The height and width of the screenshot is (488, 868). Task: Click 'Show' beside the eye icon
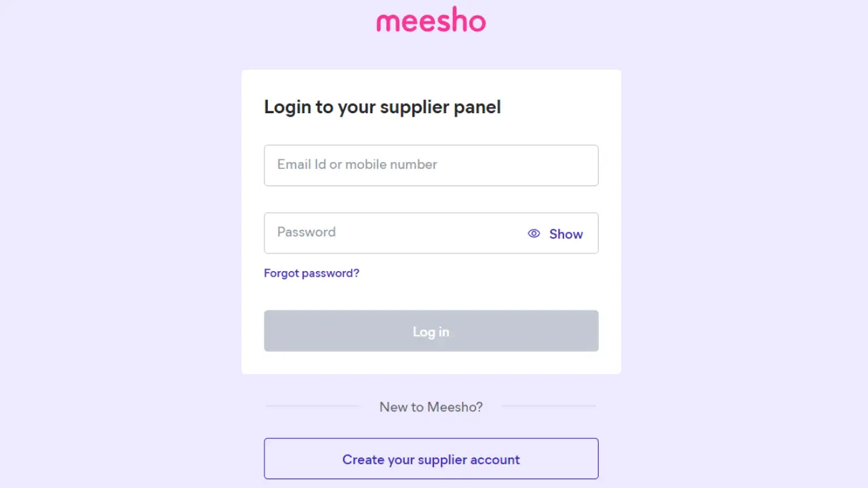(x=566, y=234)
